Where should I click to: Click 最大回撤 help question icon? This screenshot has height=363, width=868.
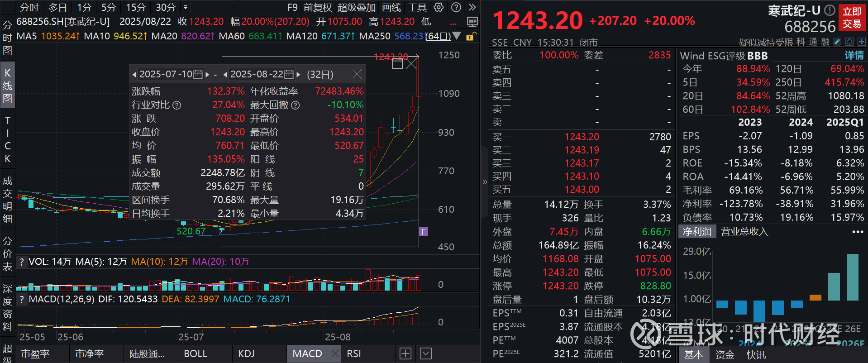click(x=296, y=105)
